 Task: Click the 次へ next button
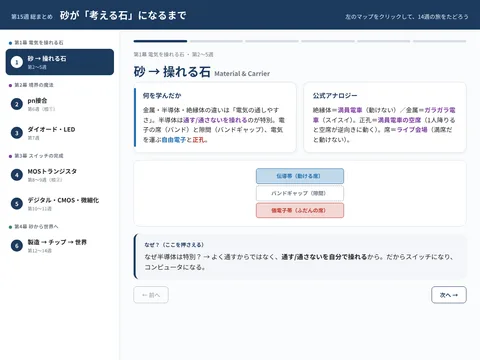pos(449,295)
